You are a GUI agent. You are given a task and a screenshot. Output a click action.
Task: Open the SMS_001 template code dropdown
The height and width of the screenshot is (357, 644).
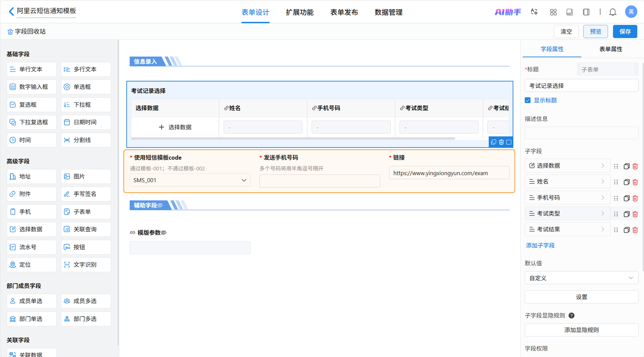pyautogui.click(x=190, y=180)
